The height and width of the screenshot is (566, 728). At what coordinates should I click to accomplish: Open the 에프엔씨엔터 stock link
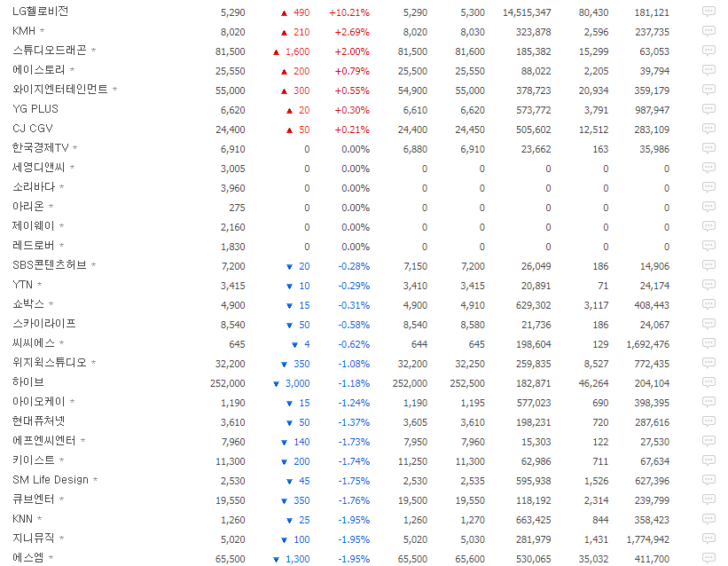(44, 441)
